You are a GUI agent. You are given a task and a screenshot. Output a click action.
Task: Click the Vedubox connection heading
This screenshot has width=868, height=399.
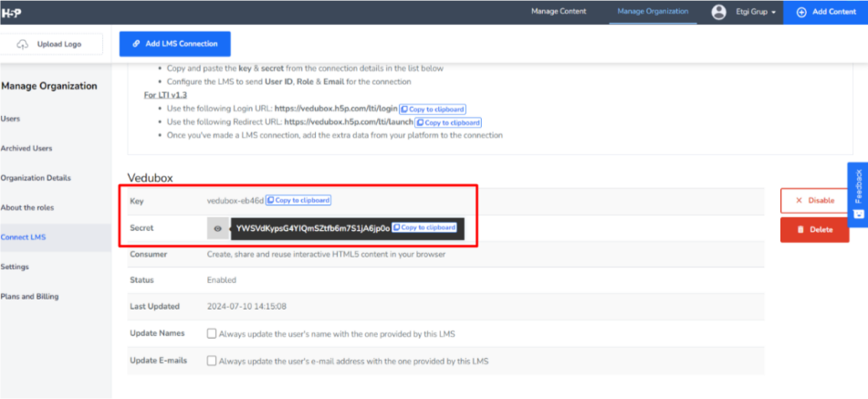(151, 178)
